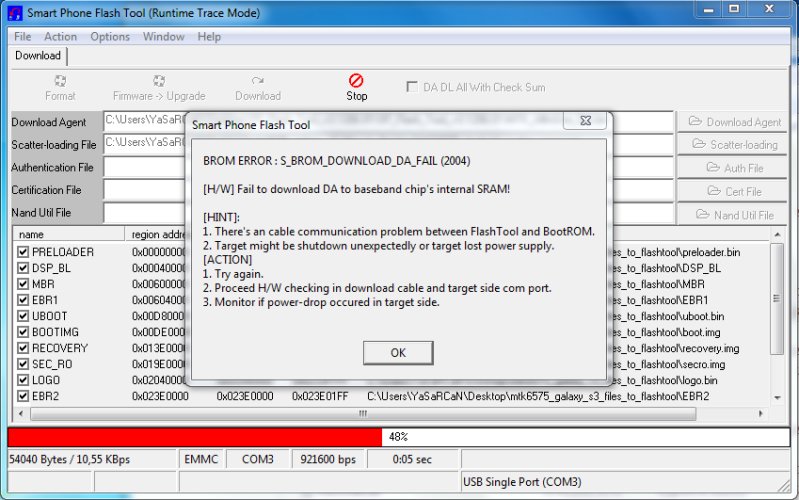Open the File menu

tap(22, 37)
